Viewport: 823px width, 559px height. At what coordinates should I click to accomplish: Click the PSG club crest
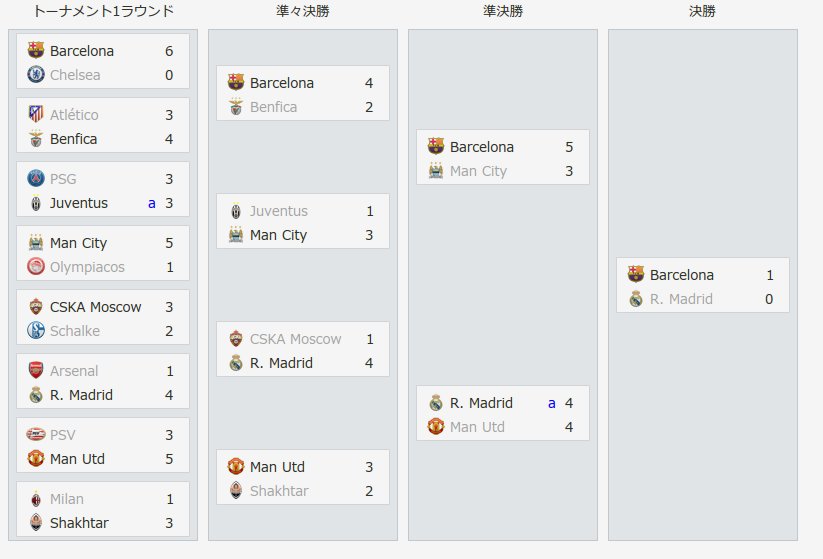click(x=36, y=178)
